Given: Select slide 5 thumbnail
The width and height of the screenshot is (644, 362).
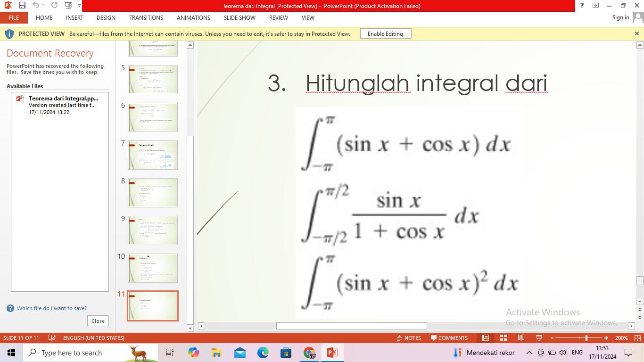Looking at the screenshot, I should point(153,80).
